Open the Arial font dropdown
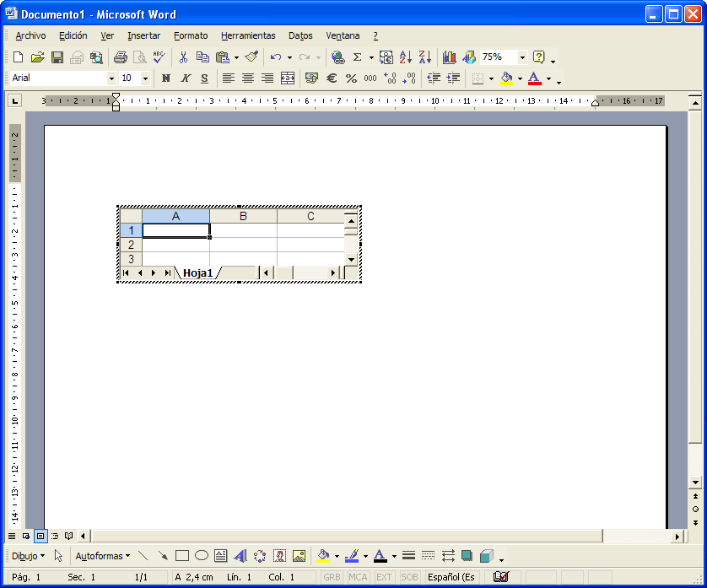The height and width of the screenshot is (588, 707). 114,78
